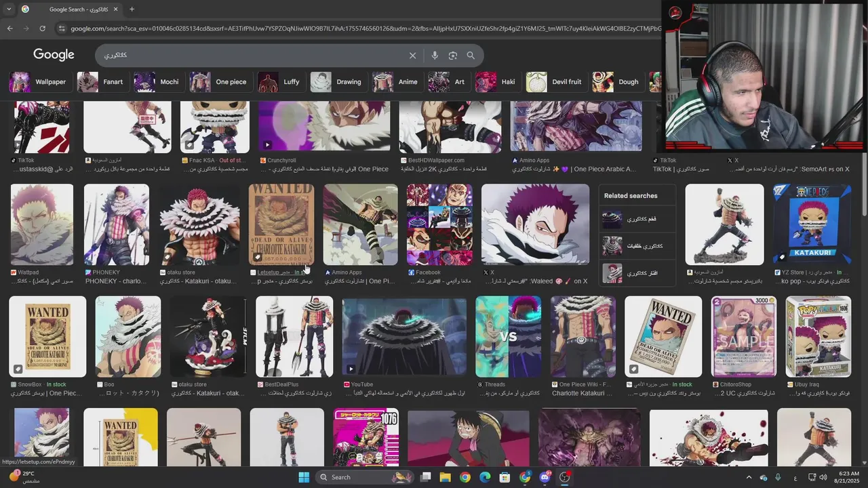The height and width of the screenshot is (488, 868).
Task: Open the Letsetup wanted poster thumbnail
Action: click(x=281, y=224)
